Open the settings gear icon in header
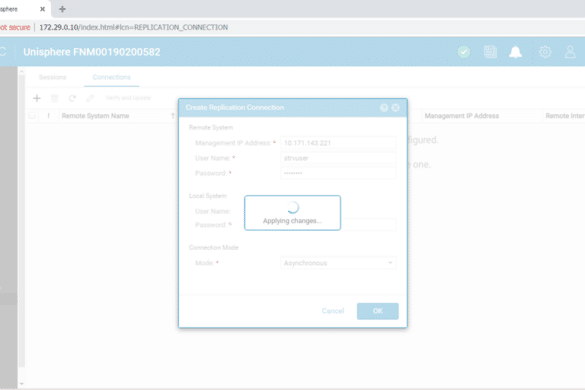This screenshot has width=585, height=390. [x=545, y=52]
